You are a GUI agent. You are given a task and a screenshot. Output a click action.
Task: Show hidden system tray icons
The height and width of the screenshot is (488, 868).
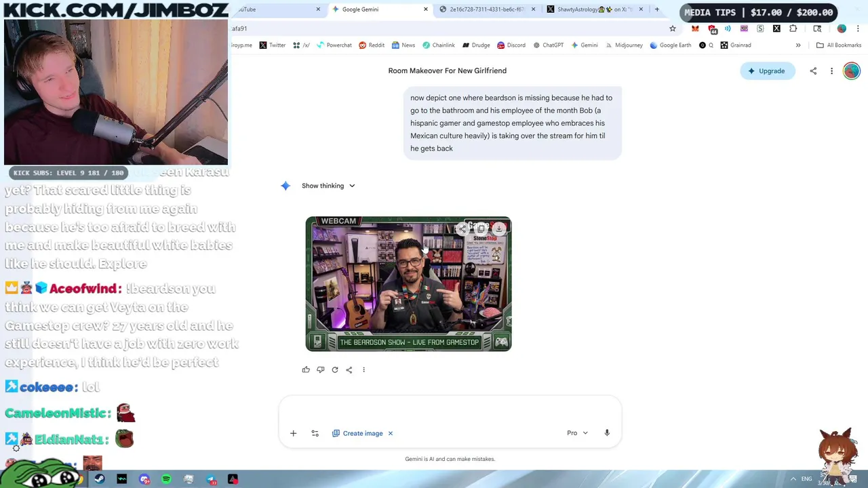click(x=793, y=479)
